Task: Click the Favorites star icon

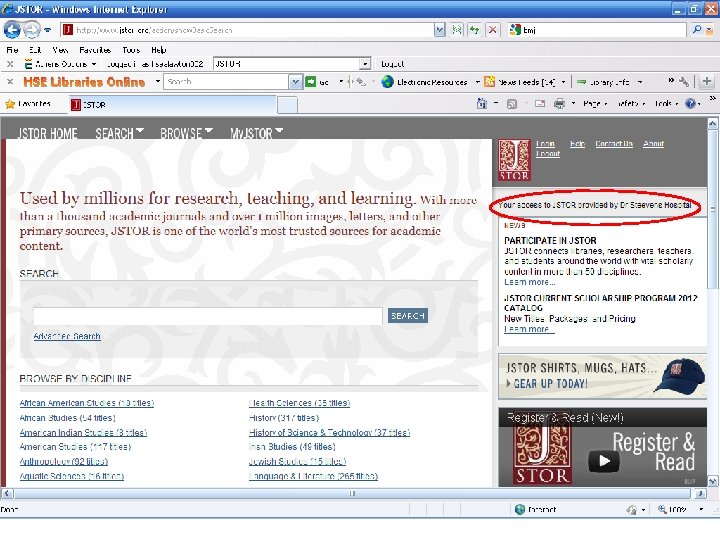Action: [10, 104]
